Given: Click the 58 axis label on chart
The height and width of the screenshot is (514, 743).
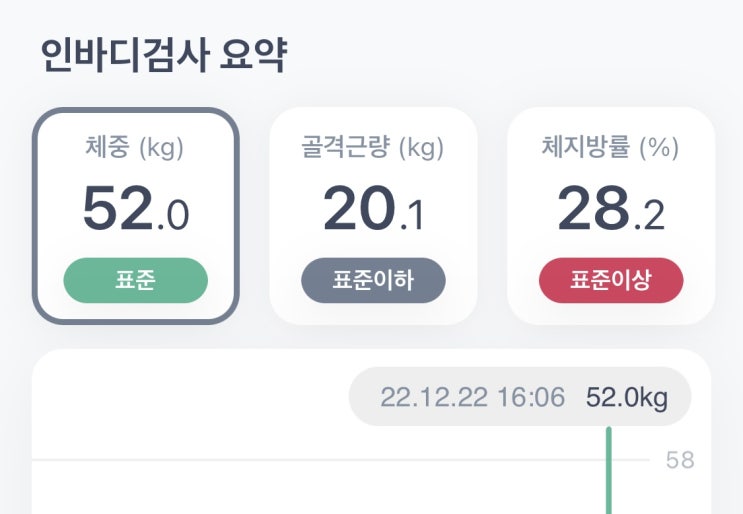Looking at the screenshot, I should (680, 460).
